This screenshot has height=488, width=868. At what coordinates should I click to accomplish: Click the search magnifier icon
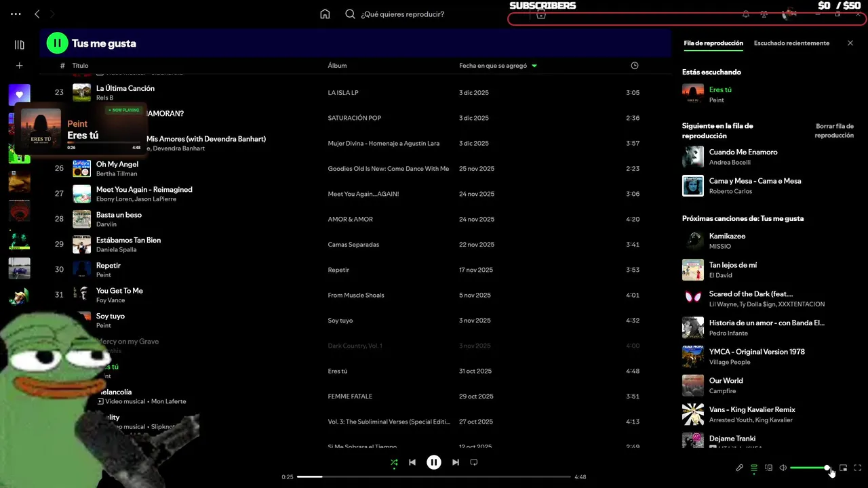350,14
